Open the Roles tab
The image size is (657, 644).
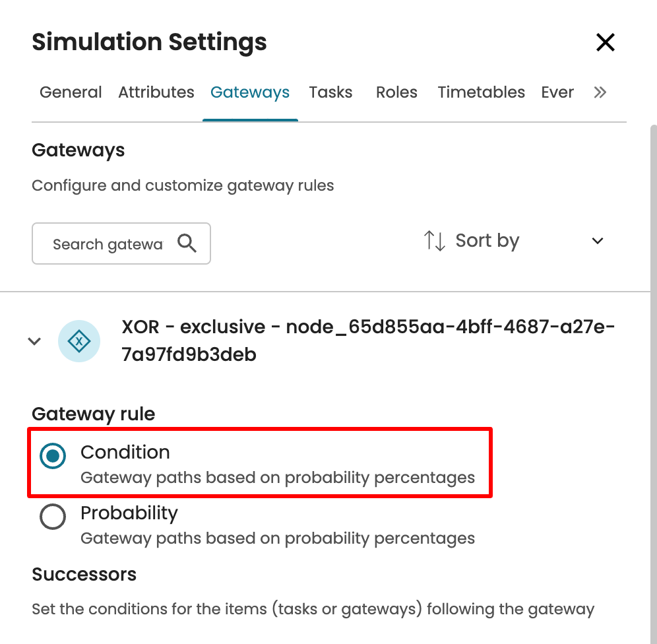pyautogui.click(x=396, y=92)
